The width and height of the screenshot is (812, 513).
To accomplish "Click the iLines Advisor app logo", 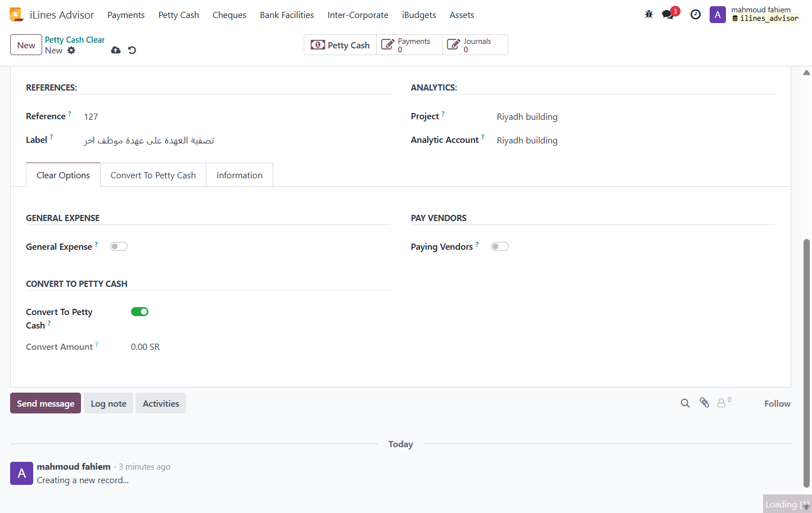I will pos(16,15).
